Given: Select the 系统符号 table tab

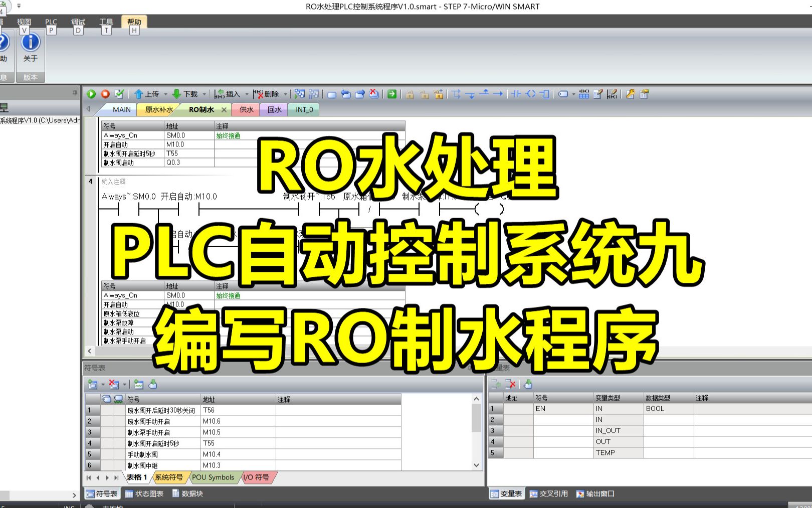Looking at the screenshot, I should [x=168, y=477].
